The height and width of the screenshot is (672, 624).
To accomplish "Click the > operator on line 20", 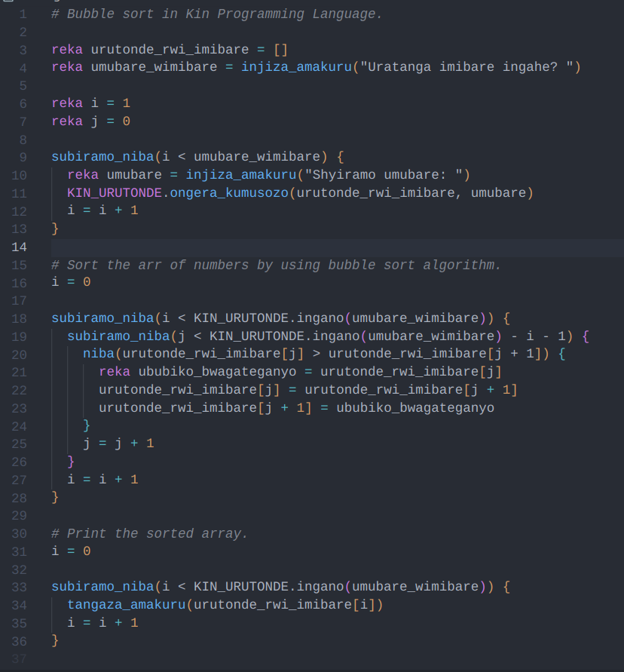I will tap(316, 354).
